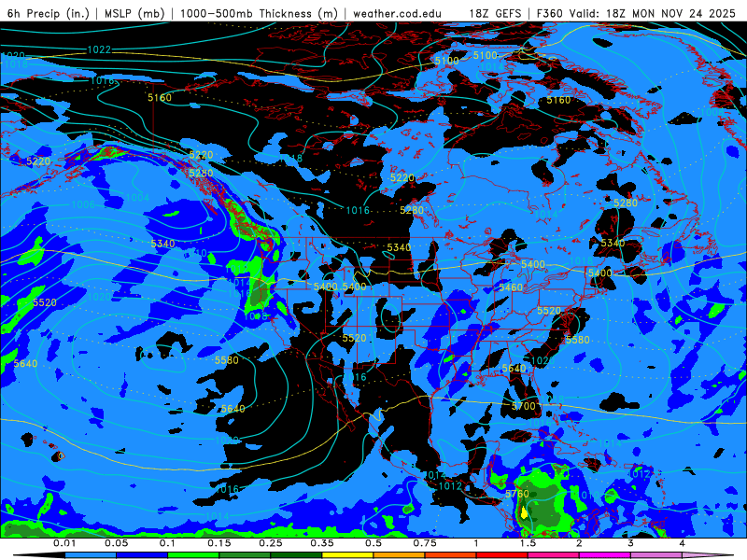The height and width of the screenshot is (560, 747).
Task: Click the orange 0.5–0.75 colorbar segment
Action: click(x=400, y=555)
